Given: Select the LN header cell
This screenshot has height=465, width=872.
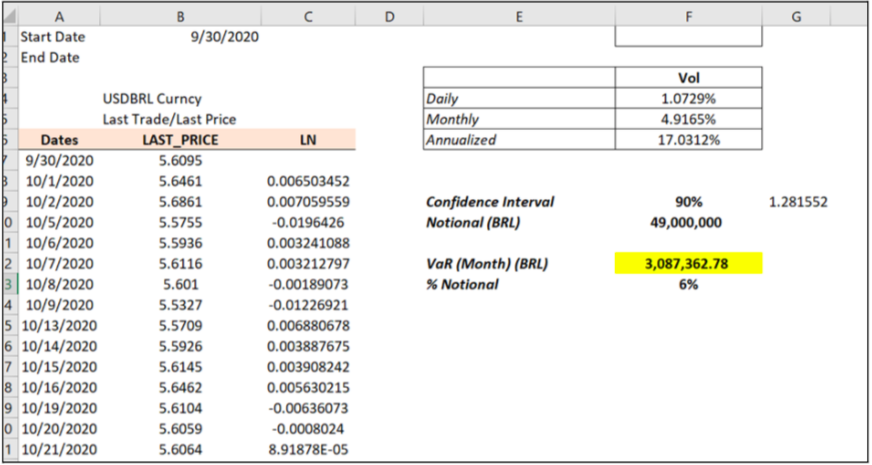Looking at the screenshot, I should [308, 140].
